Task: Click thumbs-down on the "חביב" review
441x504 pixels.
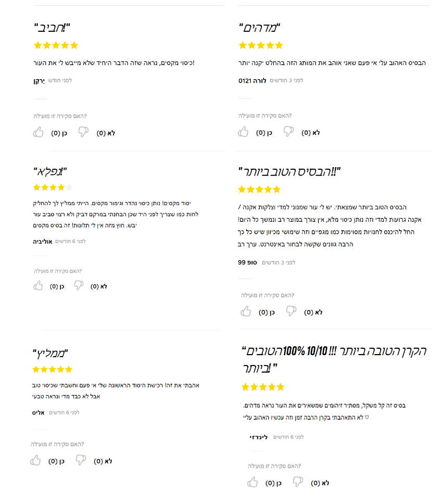Action: pos(83,132)
